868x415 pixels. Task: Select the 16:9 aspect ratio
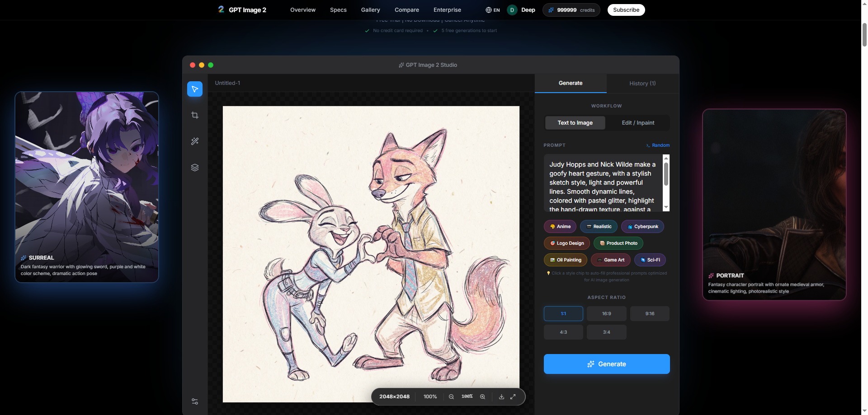[606, 313]
